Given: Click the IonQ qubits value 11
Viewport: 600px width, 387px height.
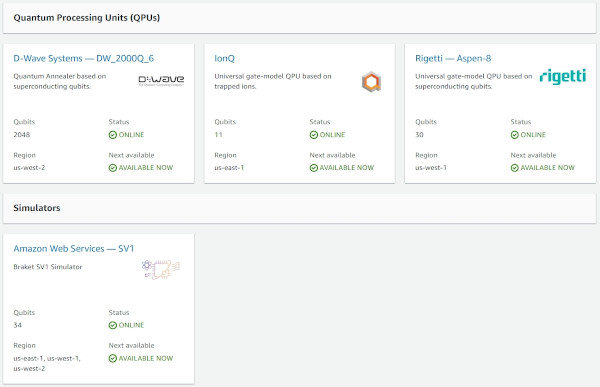Looking at the screenshot, I should pyautogui.click(x=218, y=135).
